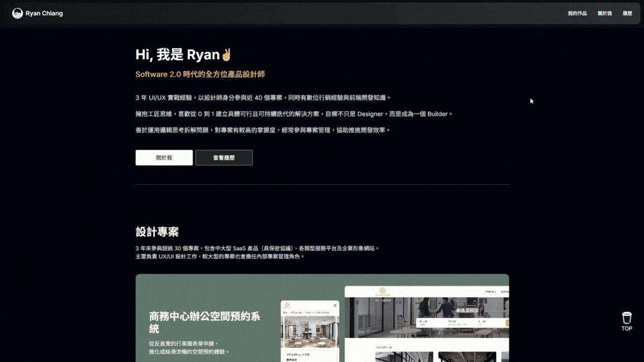Click the TOP cup icon
Viewport: 644px width, 362px height.
coord(627,318)
